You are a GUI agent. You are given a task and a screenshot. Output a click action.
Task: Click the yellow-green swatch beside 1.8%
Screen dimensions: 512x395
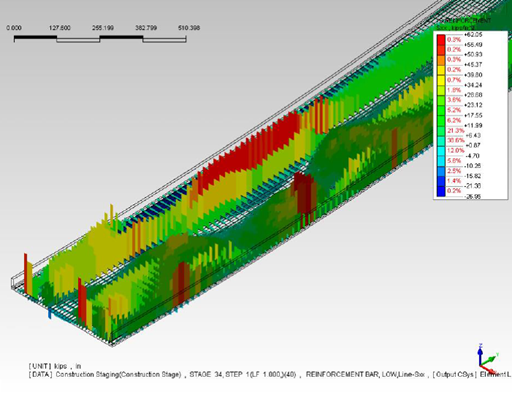[x=441, y=90]
